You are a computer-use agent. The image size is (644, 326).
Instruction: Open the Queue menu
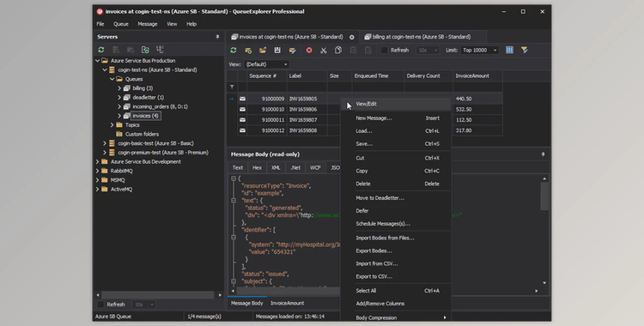pos(121,24)
